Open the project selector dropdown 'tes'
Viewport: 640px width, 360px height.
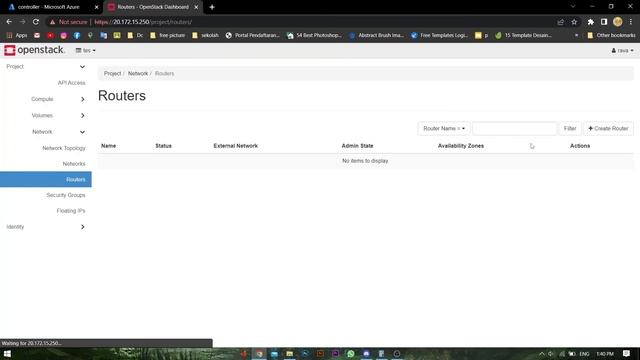click(x=86, y=50)
